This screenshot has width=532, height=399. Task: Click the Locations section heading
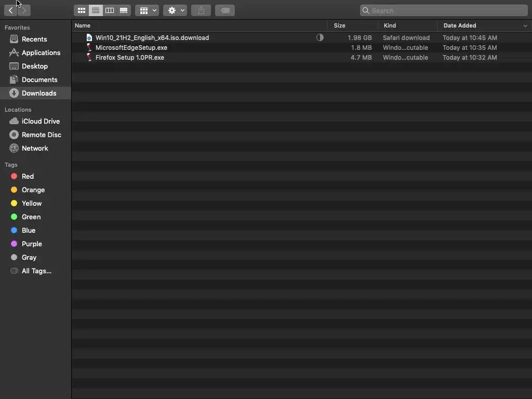click(x=18, y=110)
